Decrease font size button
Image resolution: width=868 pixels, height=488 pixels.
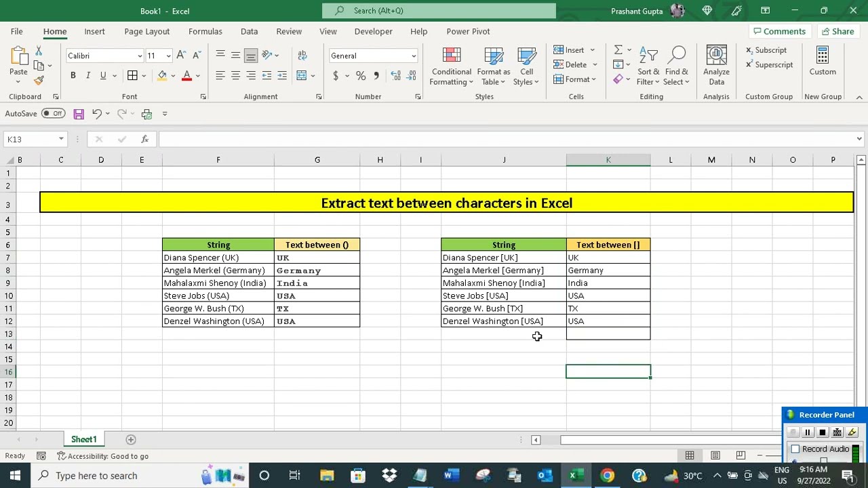click(x=196, y=56)
